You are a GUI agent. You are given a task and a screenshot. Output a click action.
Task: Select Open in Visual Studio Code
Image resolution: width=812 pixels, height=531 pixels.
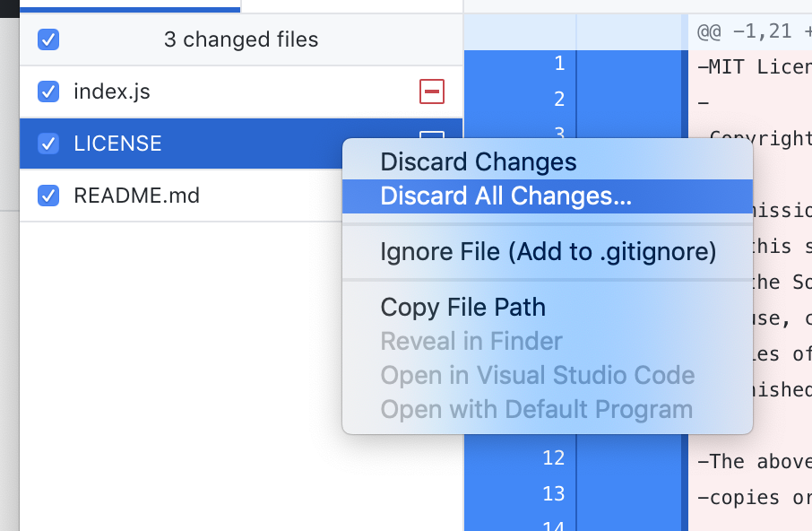click(x=537, y=375)
